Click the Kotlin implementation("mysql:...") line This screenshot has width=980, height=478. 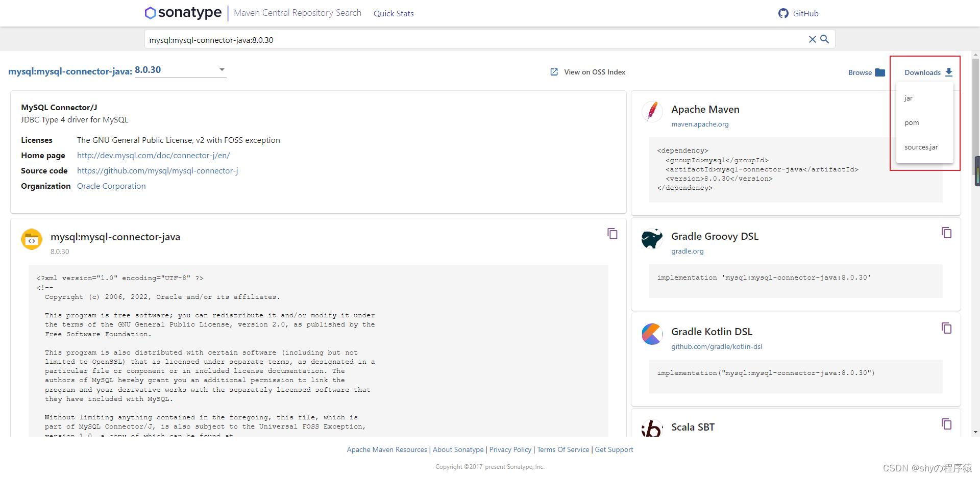tap(766, 373)
